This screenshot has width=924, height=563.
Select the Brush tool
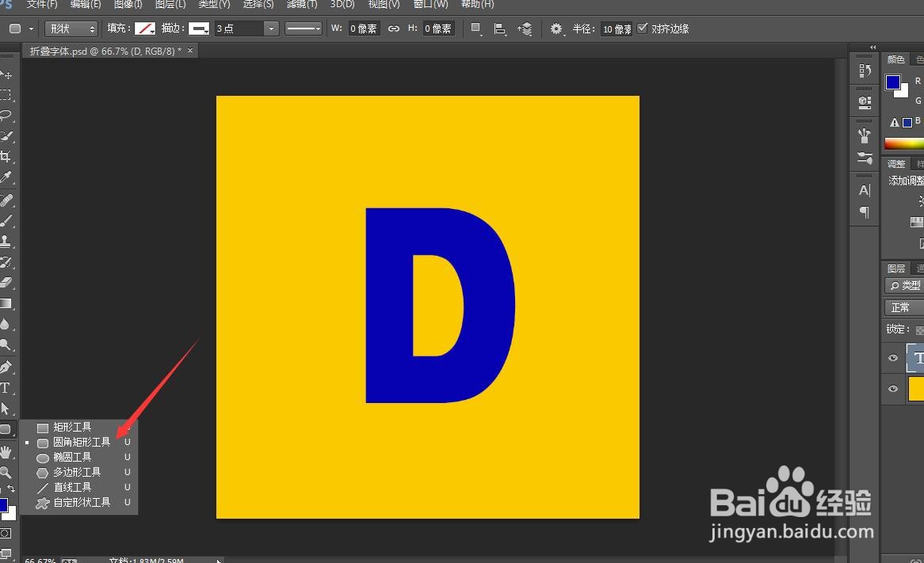click(x=6, y=221)
